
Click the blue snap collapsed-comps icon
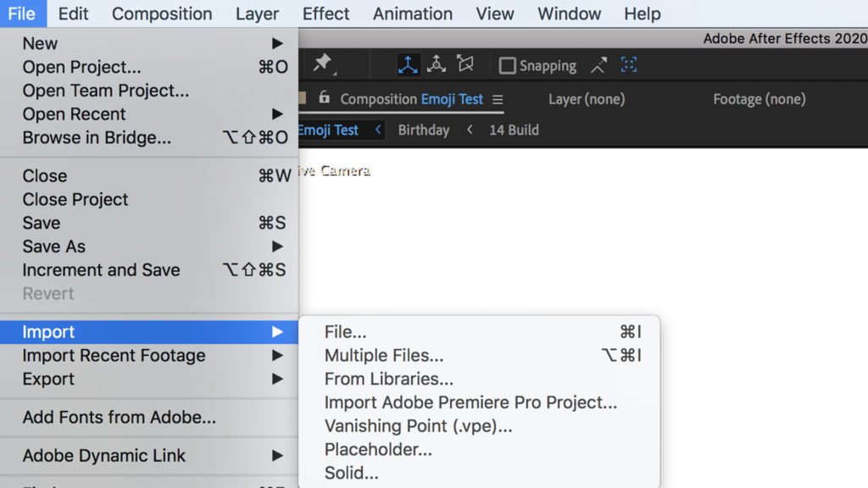tap(629, 65)
